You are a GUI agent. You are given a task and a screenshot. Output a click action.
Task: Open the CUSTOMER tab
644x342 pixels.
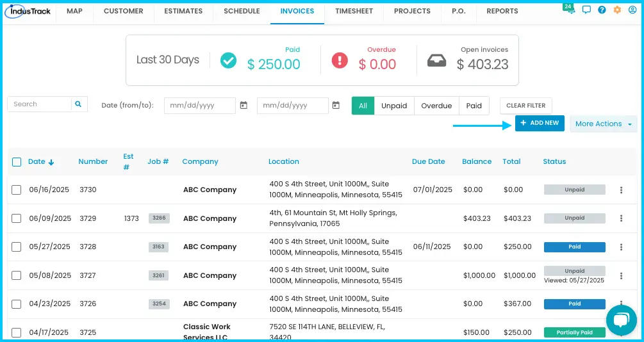tap(124, 11)
